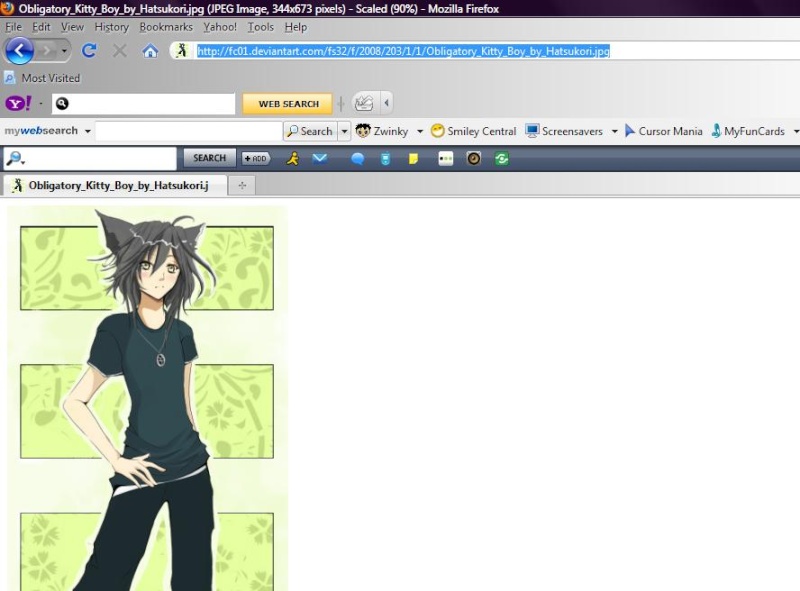Open a new tab with the plus button
The image size is (800, 591).
[x=242, y=185]
